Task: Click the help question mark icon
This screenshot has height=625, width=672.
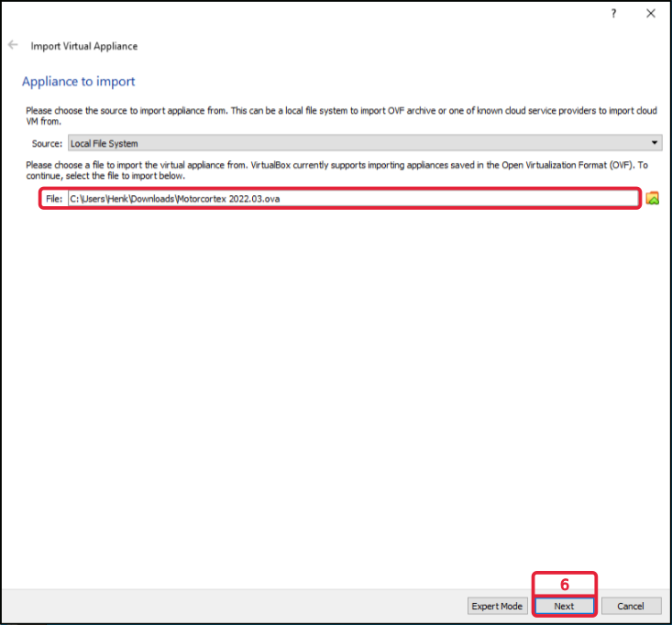Action: click(613, 13)
